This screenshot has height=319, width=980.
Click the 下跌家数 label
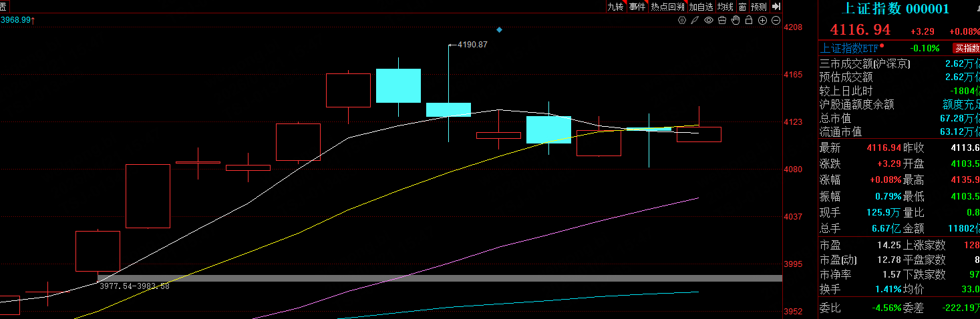point(925,274)
